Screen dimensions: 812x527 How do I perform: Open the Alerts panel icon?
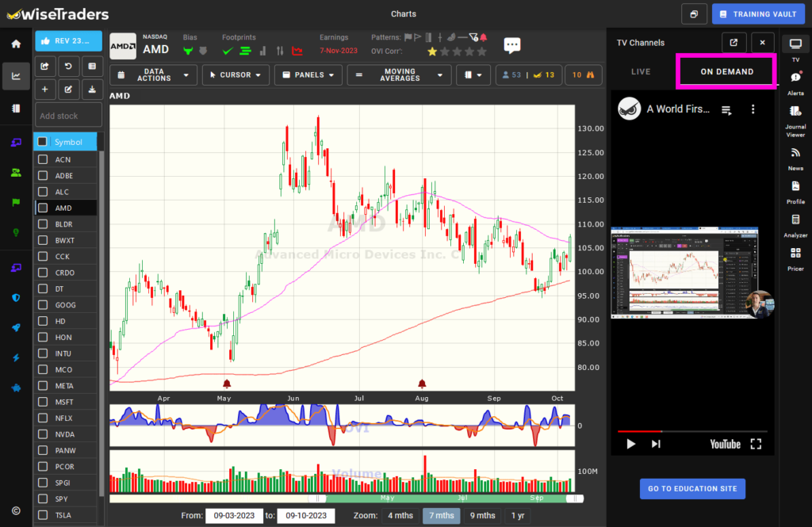pyautogui.click(x=795, y=78)
